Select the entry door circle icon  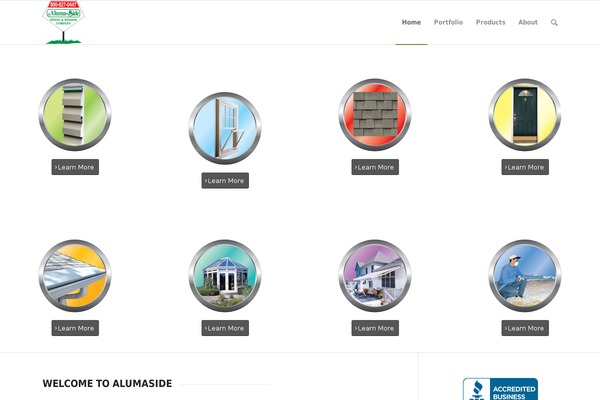click(x=525, y=115)
